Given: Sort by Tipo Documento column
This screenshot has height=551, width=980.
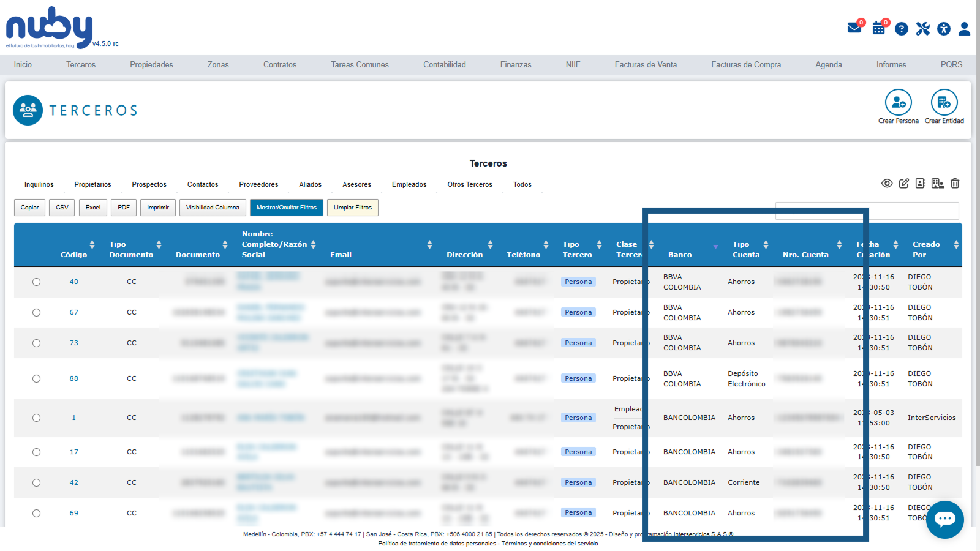Looking at the screenshot, I should [159, 245].
